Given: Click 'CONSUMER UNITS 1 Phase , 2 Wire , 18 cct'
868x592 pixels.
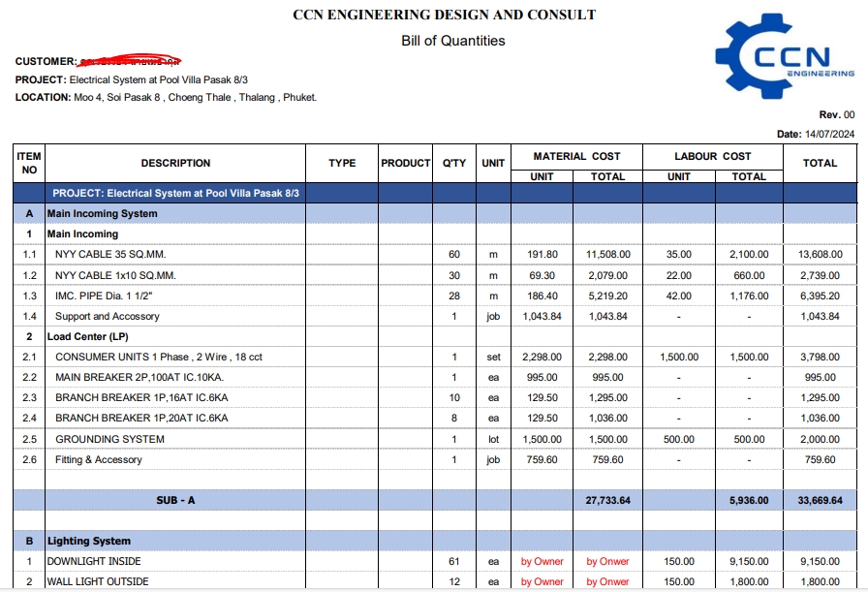Looking at the screenshot, I should [158, 358].
